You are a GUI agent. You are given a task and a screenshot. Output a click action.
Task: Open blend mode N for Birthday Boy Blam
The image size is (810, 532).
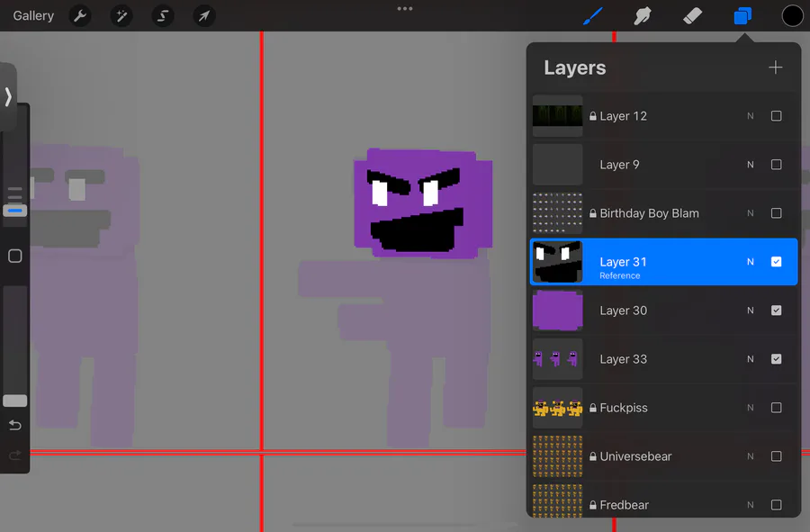[750, 213]
